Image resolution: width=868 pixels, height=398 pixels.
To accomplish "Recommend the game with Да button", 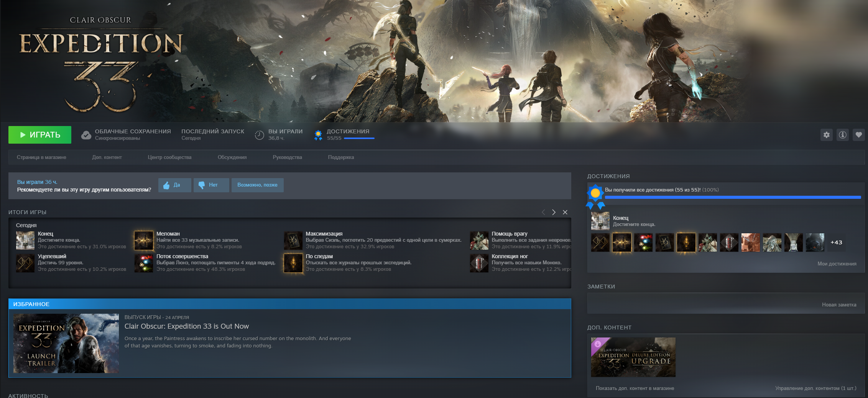I will (175, 185).
